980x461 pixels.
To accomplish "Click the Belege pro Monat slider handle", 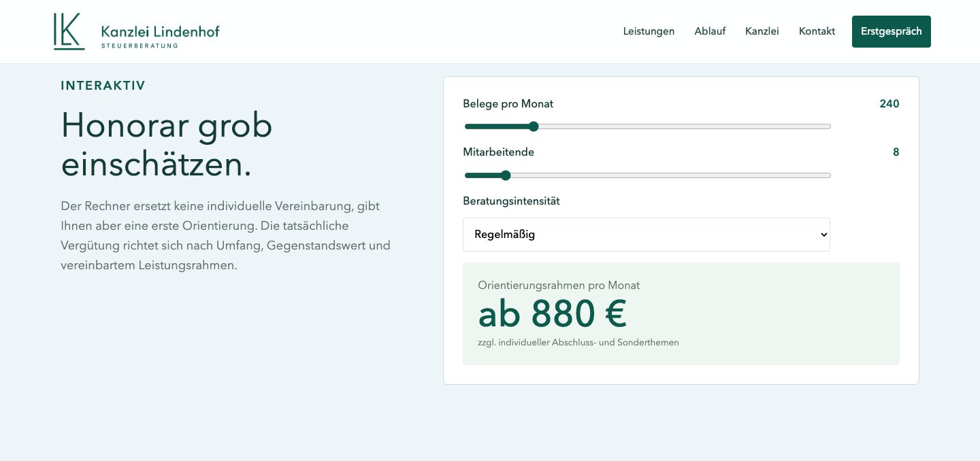I will (534, 126).
